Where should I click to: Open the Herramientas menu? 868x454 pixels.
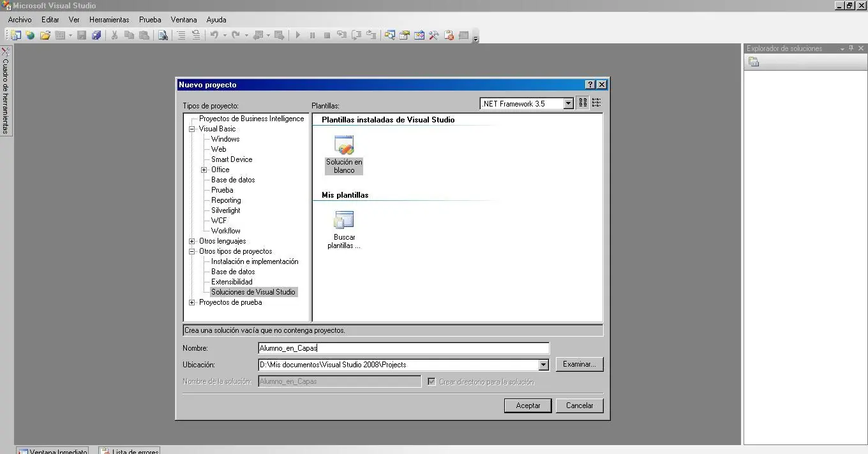109,20
